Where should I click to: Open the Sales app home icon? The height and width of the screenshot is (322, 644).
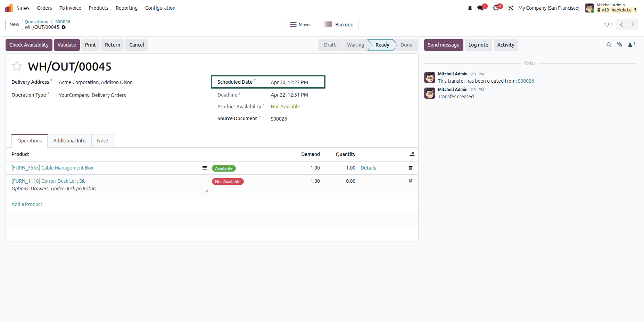point(9,8)
